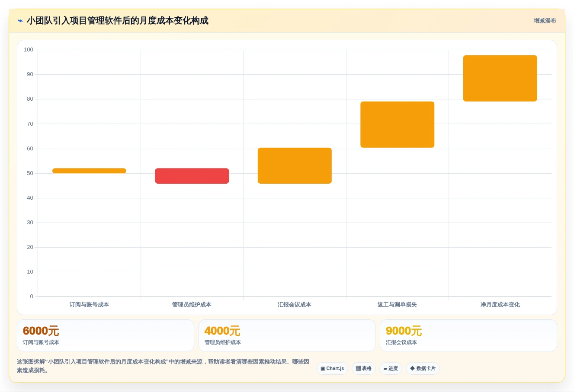Viewport: 574px width, 392px height.
Task: Select the 进度 chip
Action: tap(391, 369)
